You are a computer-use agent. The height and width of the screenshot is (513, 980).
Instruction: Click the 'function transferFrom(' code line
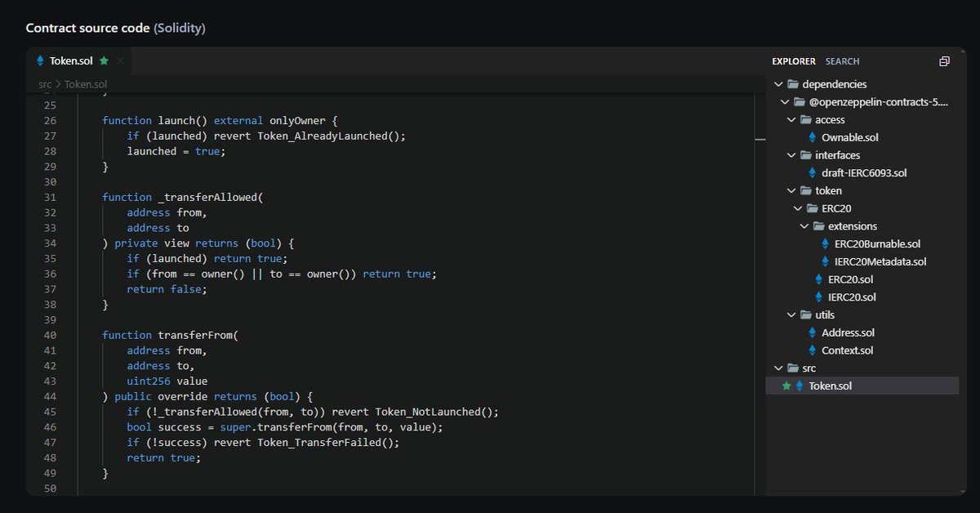coord(170,335)
